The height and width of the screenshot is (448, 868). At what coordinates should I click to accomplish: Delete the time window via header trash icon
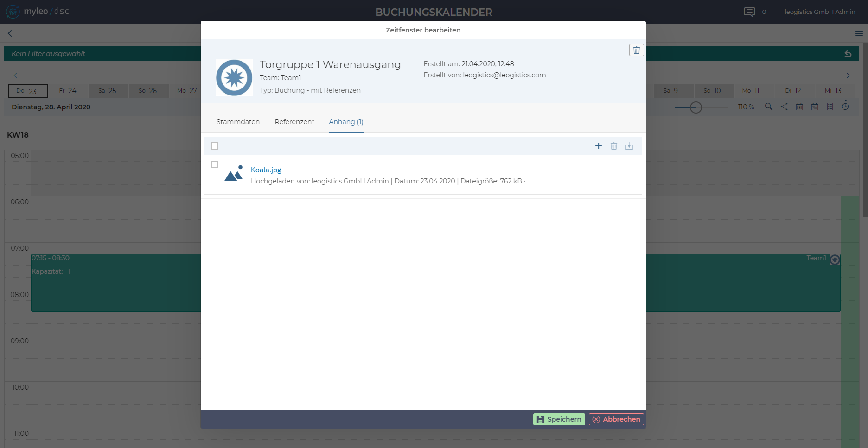[x=636, y=50]
